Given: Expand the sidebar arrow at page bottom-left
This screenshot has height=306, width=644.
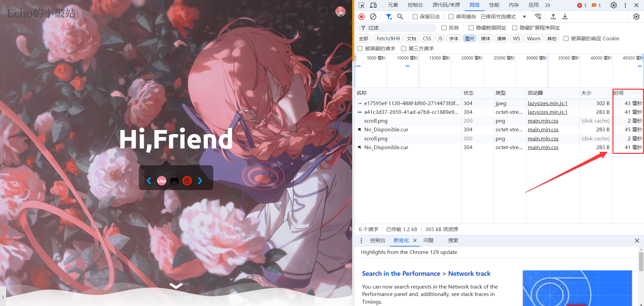Looking at the screenshot, I should [x=3, y=297].
